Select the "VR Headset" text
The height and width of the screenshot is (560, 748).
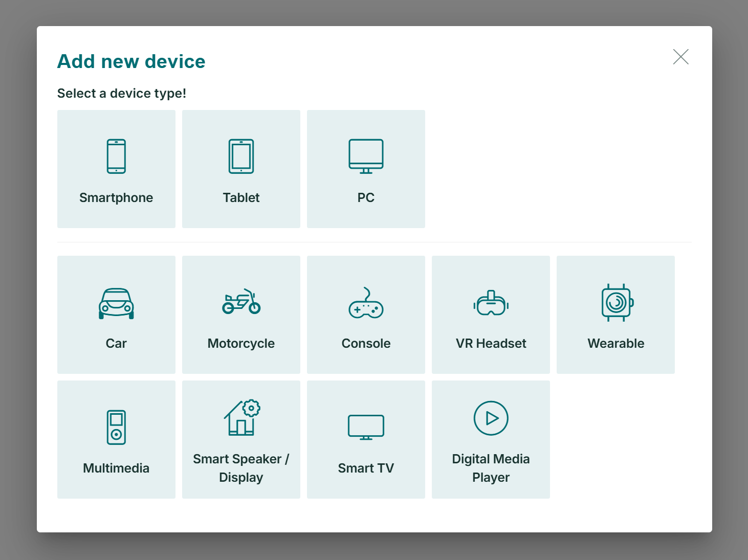coord(491,344)
